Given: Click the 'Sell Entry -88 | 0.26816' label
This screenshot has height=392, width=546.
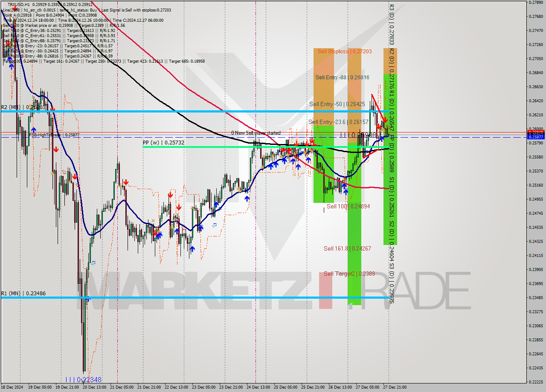Looking at the screenshot, I should coord(343,77).
